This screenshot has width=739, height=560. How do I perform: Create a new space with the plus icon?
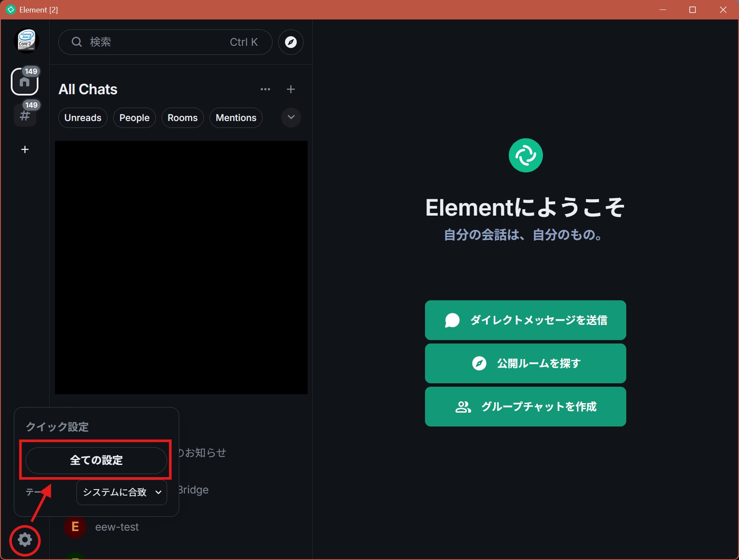point(25,150)
